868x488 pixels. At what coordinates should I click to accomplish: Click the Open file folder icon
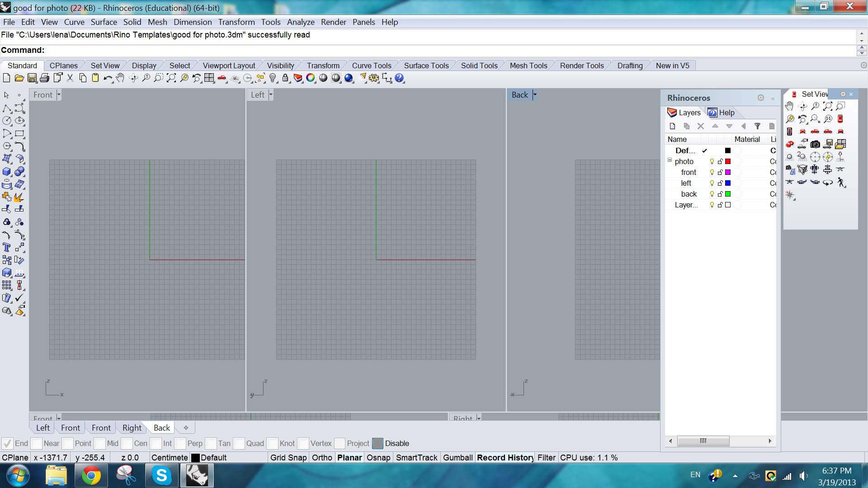[19, 78]
